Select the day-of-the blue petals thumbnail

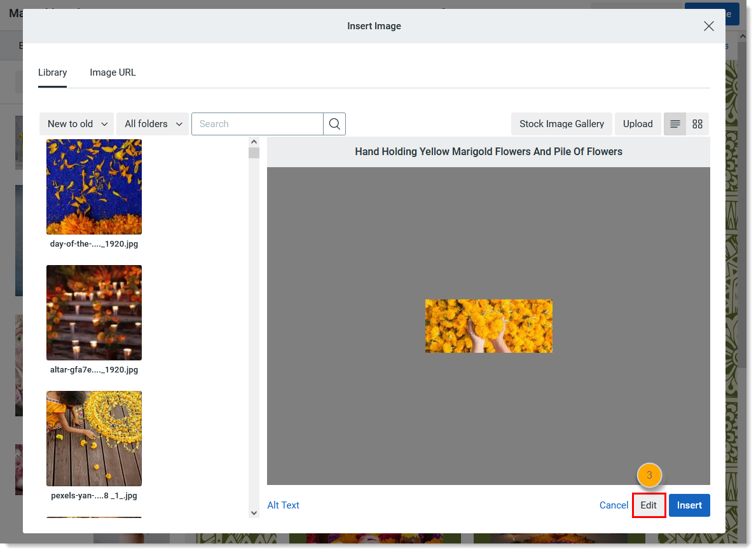tap(94, 187)
